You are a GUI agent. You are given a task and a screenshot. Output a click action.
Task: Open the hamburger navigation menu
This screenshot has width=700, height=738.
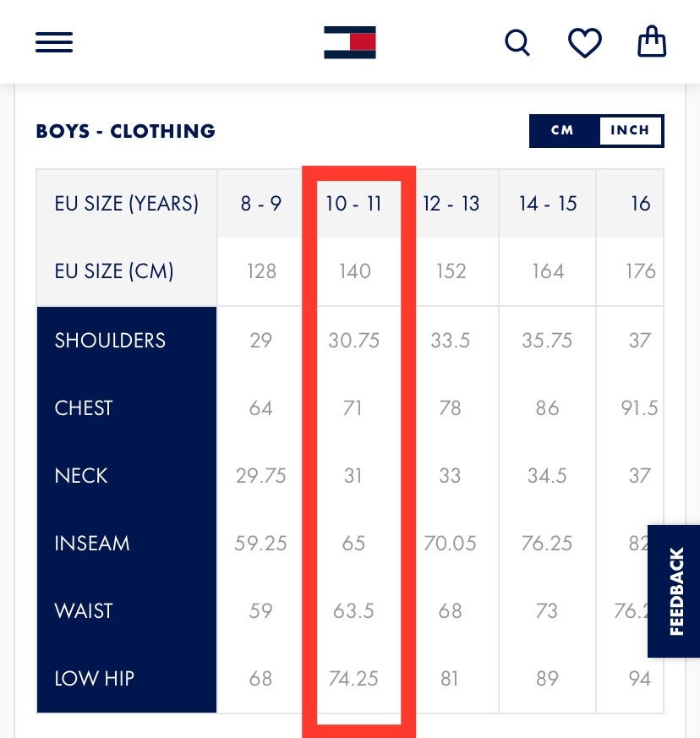click(54, 42)
